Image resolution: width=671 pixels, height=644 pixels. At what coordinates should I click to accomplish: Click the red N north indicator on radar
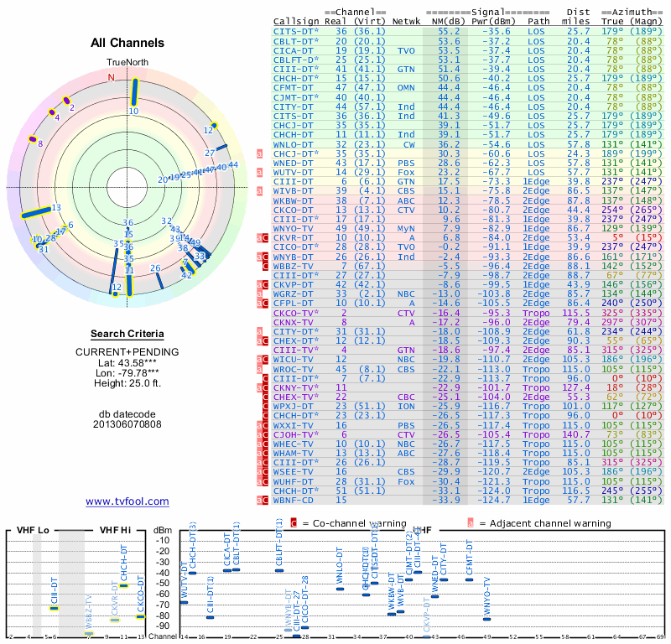coord(112,77)
